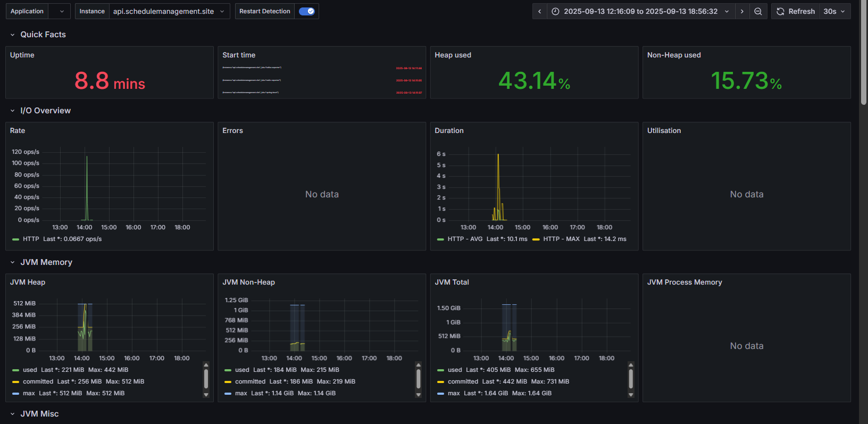Open the Instance dropdown api.schedulemanagement.site
868x424 pixels.
170,11
